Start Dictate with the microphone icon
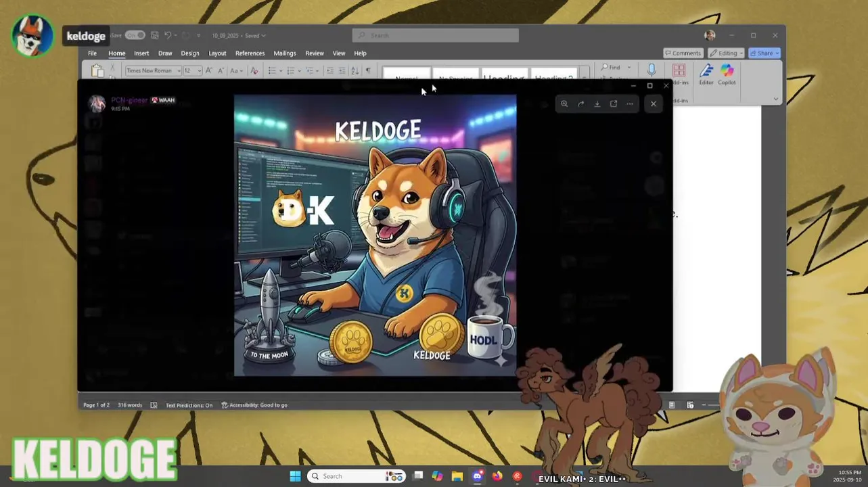 [x=652, y=70]
